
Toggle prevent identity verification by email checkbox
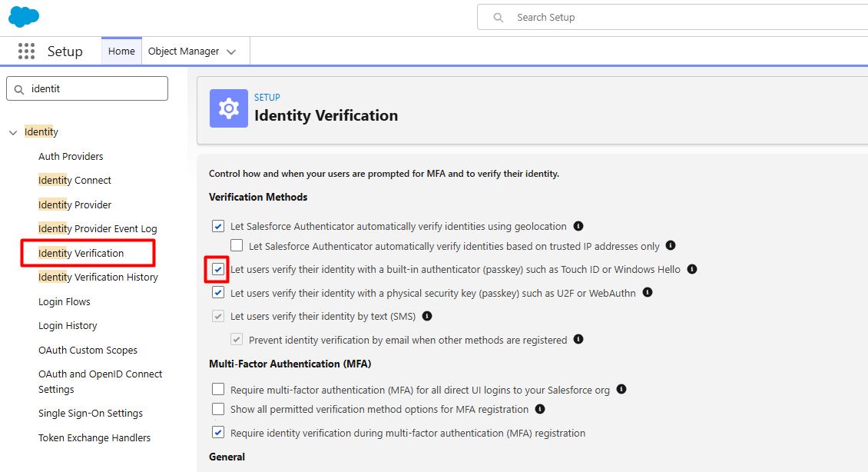tap(237, 340)
